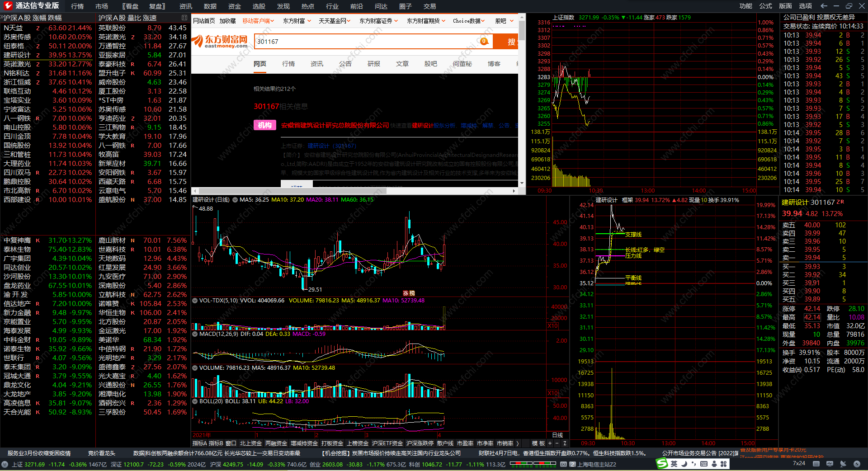Image resolution: width=868 pixels, height=471 pixels.
Task: Click the lightning bolt icon in status bar
Action: coord(857,464)
